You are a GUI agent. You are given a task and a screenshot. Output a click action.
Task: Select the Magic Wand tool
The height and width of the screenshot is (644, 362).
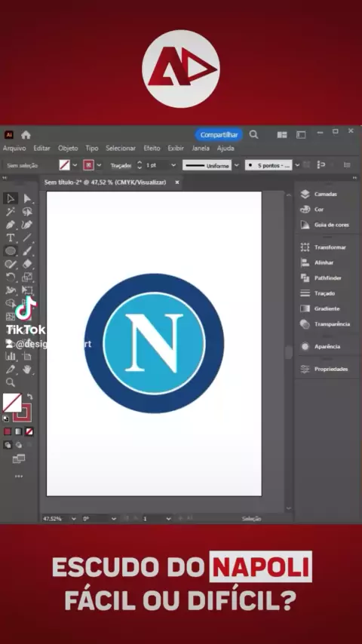point(11,211)
